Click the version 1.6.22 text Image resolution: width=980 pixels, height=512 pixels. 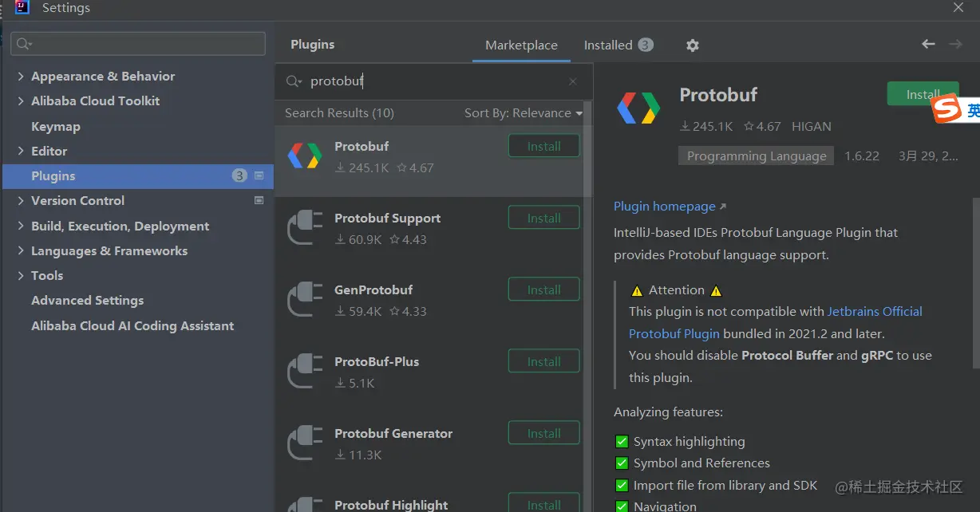click(861, 156)
